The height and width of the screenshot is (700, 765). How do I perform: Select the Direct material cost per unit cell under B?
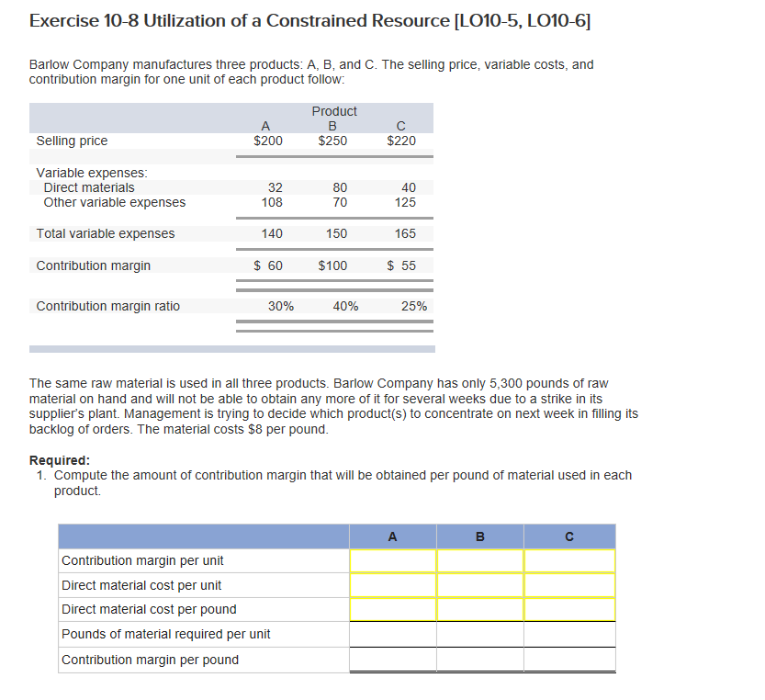479,585
